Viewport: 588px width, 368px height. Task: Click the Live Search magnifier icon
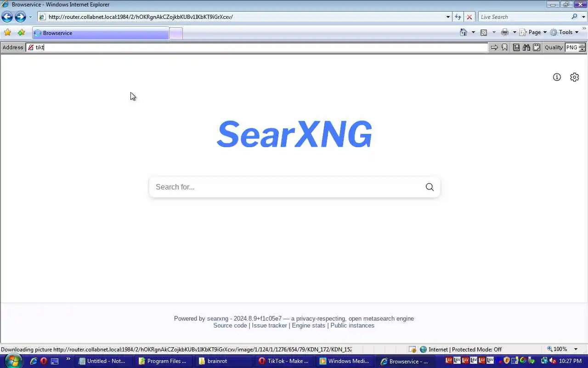pos(575,17)
